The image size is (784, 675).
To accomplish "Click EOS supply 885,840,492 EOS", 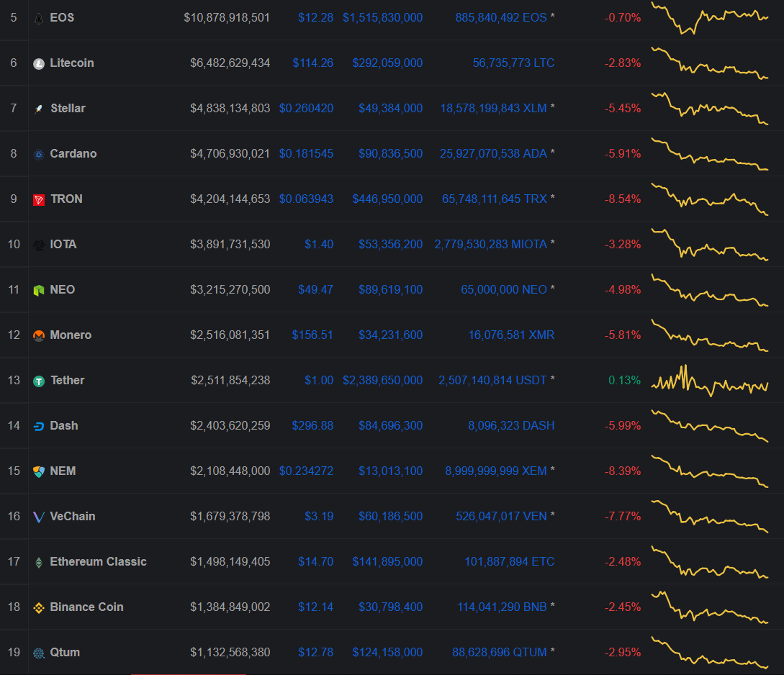I will [501, 17].
